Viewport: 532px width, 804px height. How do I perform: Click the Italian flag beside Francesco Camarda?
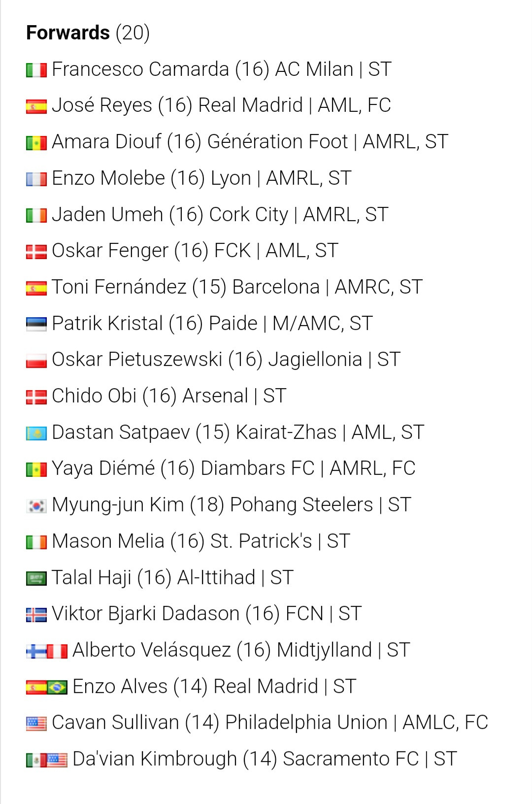point(36,70)
